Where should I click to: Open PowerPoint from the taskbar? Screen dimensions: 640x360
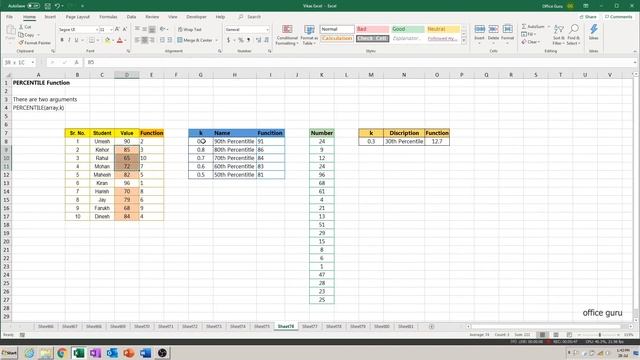129,353
